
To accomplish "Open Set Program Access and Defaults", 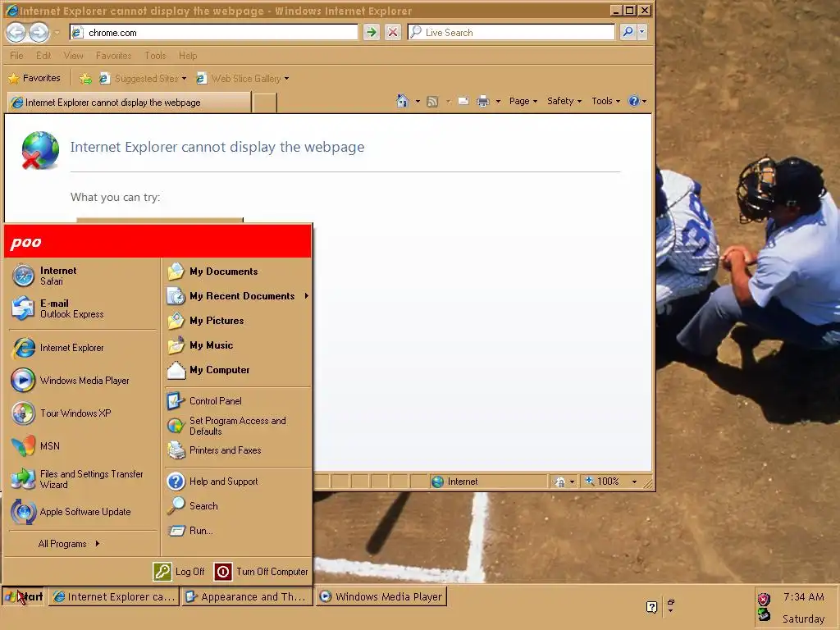I will click(x=238, y=426).
